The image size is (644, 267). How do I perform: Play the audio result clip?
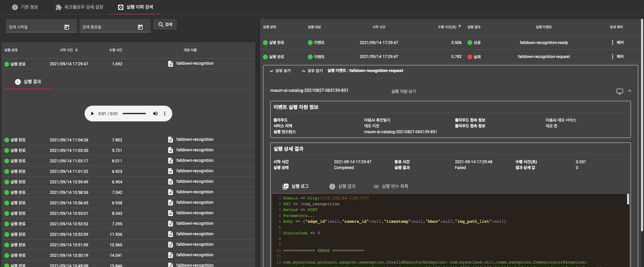tap(92, 114)
